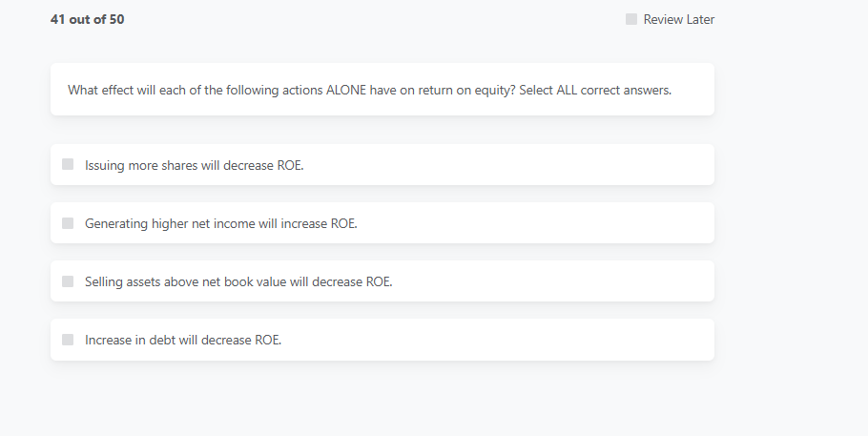Click the word "Later" beside the review checkbox
This screenshot has height=436, width=868.
pos(699,19)
